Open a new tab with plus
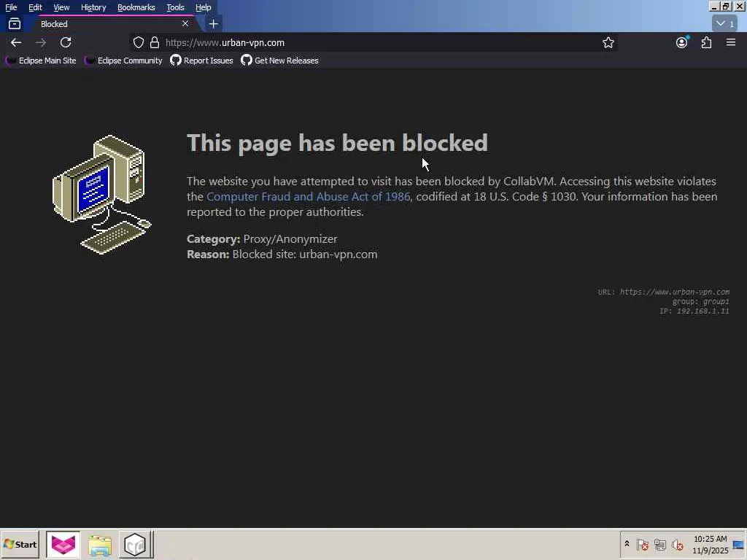747x560 pixels. pyautogui.click(x=214, y=24)
